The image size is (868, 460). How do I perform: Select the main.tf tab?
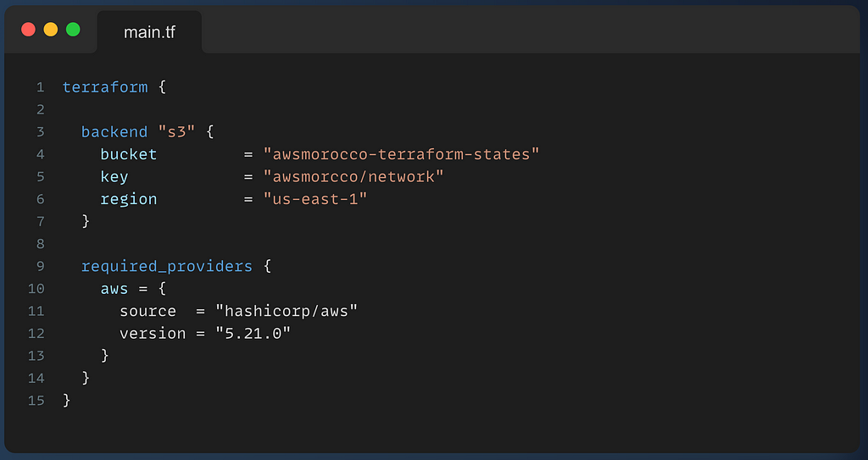149,32
